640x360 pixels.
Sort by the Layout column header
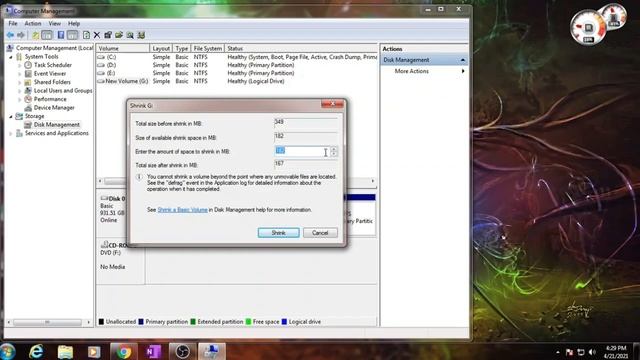pos(161,49)
